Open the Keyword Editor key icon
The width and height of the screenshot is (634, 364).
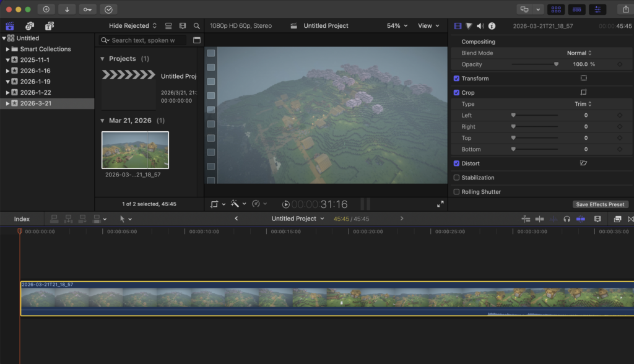87,9
